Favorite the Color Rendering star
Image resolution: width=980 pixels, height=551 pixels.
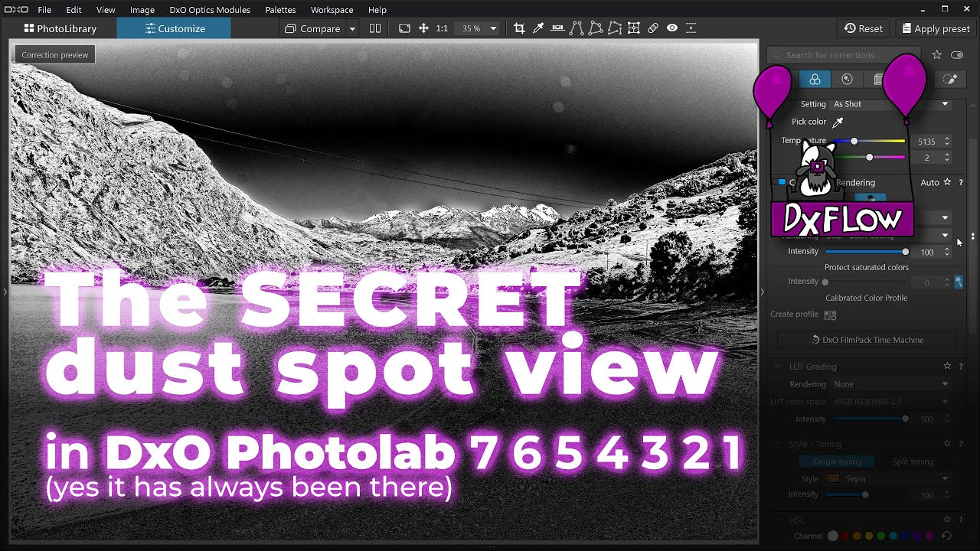(947, 182)
